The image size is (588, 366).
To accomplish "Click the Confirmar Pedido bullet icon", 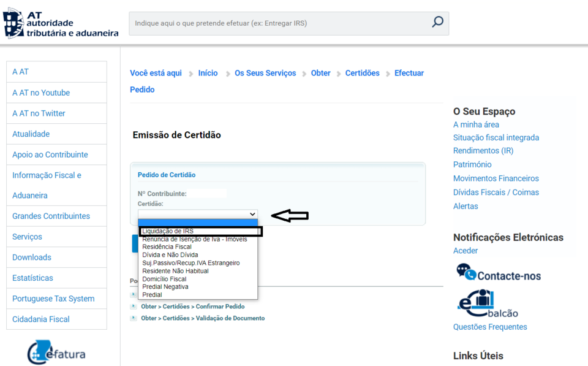I will point(134,307).
